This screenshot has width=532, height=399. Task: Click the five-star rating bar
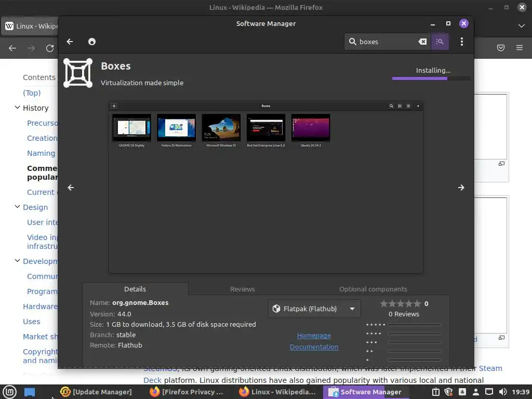(414, 325)
